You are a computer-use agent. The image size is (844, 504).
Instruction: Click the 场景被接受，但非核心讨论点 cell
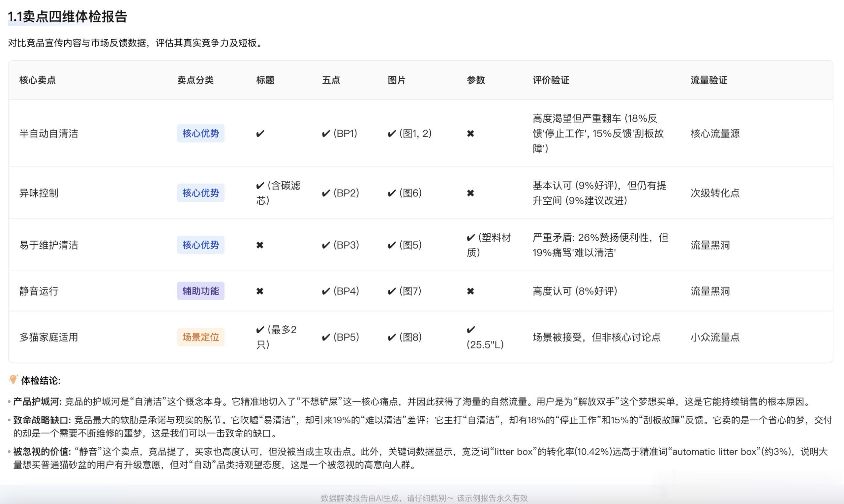[596, 337]
